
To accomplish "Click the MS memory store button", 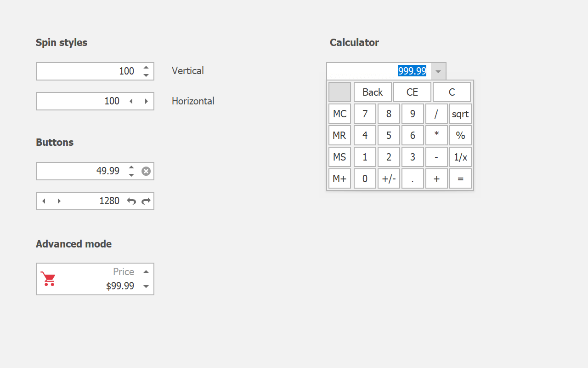I will 339,157.
